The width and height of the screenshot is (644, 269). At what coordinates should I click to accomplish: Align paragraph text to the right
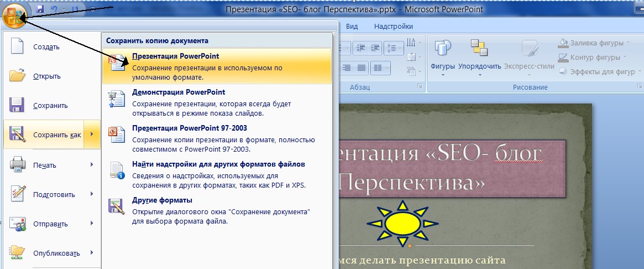point(347,68)
